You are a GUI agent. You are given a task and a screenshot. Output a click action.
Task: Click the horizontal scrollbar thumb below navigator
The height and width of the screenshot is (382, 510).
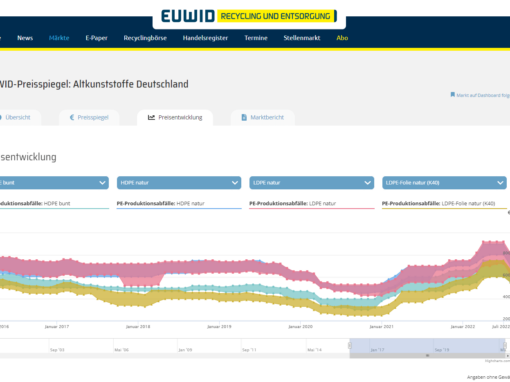click(x=427, y=356)
